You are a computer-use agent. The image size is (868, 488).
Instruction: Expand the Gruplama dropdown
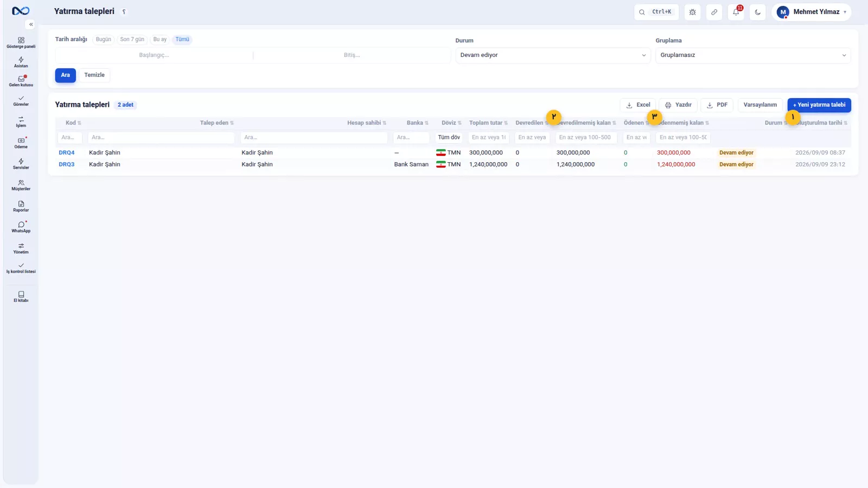coord(753,55)
